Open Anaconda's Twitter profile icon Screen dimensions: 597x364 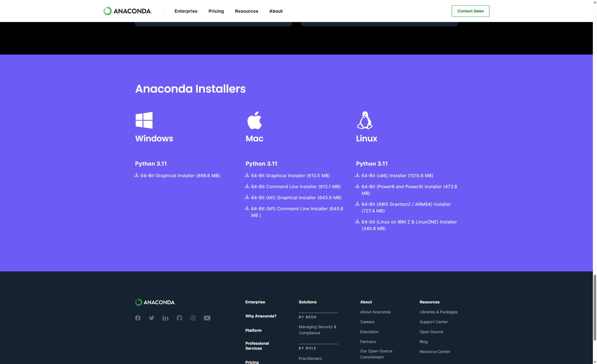pyautogui.click(x=152, y=318)
